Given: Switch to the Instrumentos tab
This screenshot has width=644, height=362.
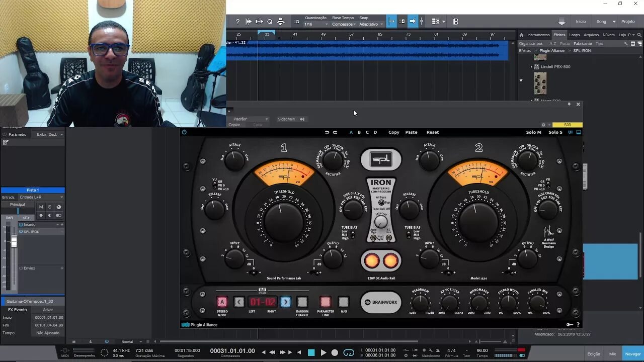Looking at the screenshot, I should coord(538,35).
